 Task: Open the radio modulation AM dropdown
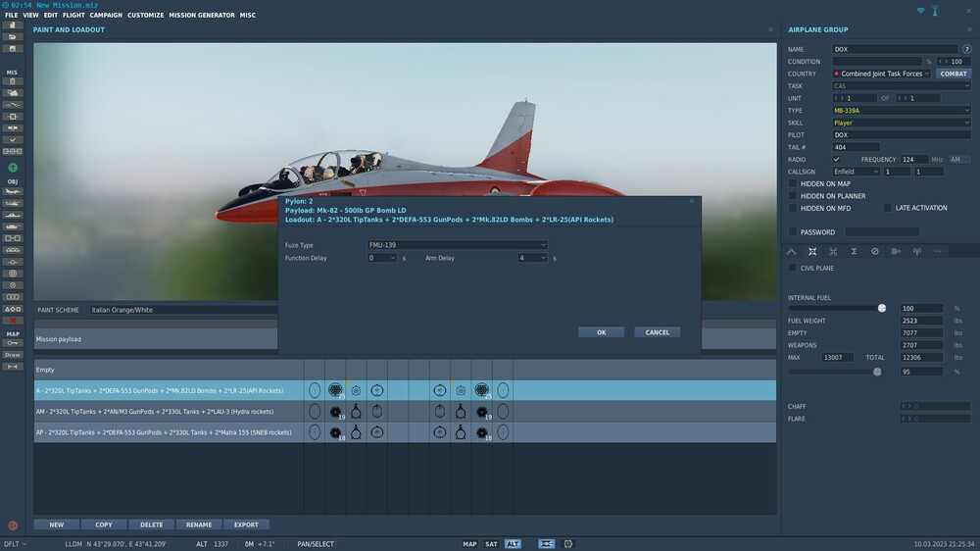click(x=959, y=160)
